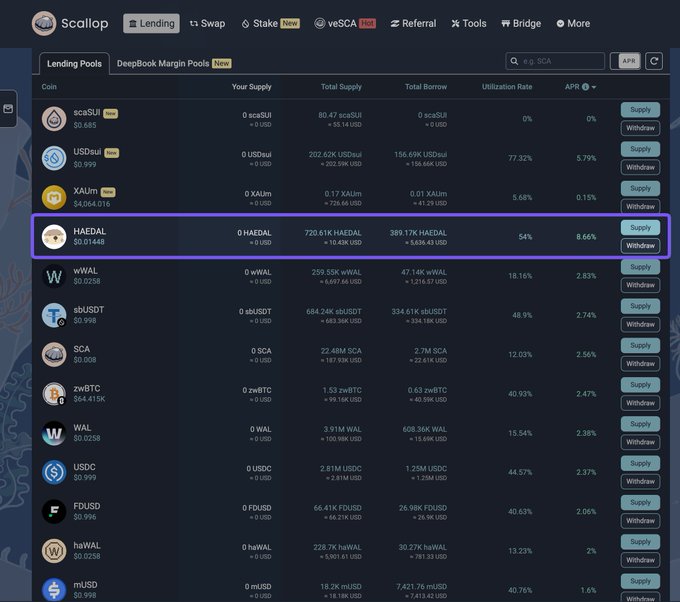This screenshot has height=602, width=680.
Task: Click the sbUSDT coin icon
Action: pos(54,315)
